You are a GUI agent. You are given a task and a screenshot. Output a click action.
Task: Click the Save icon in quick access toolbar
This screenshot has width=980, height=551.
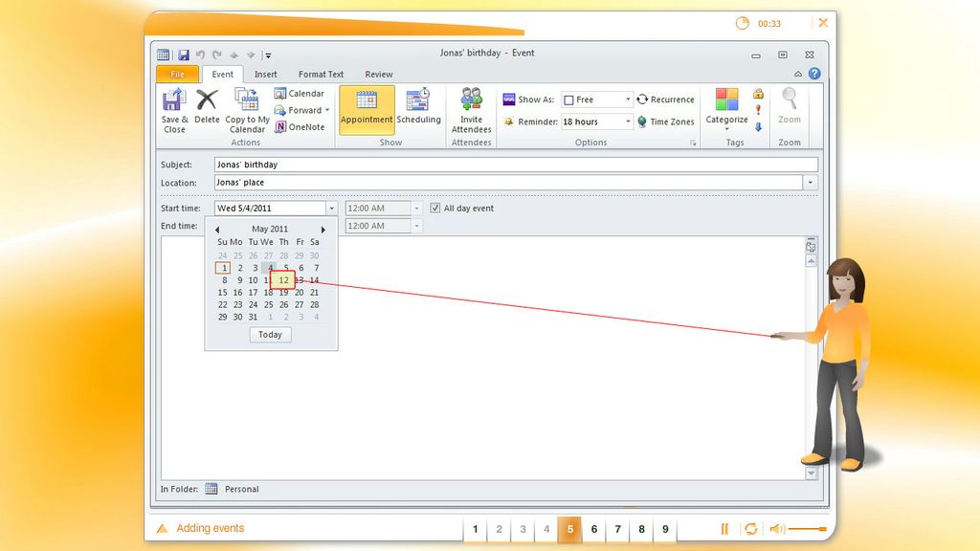pos(183,55)
